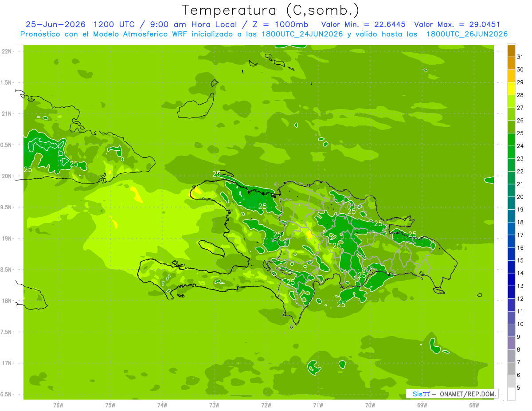Pick the teal swatch between 19 and 20
This screenshot has height=411, width=532.
(511, 204)
